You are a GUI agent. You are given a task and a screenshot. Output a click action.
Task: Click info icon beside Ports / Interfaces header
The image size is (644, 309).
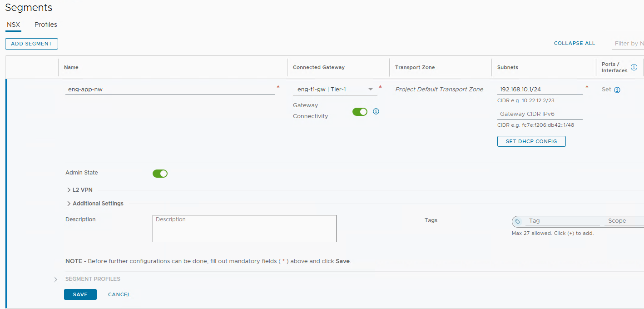(x=634, y=67)
